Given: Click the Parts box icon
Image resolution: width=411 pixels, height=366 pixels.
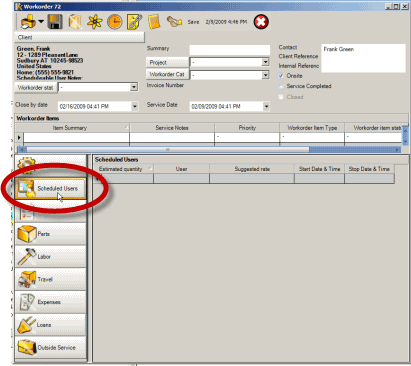Looking at the screenshot, I should click(27, 234).
